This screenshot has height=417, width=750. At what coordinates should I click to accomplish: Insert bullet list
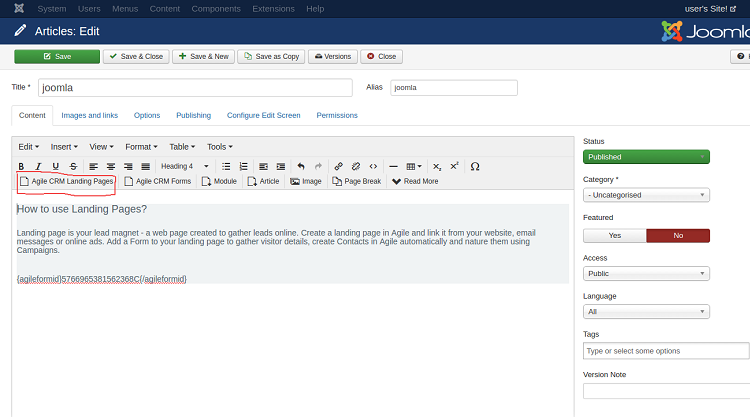pyautogui.click(x=226, y=166)
